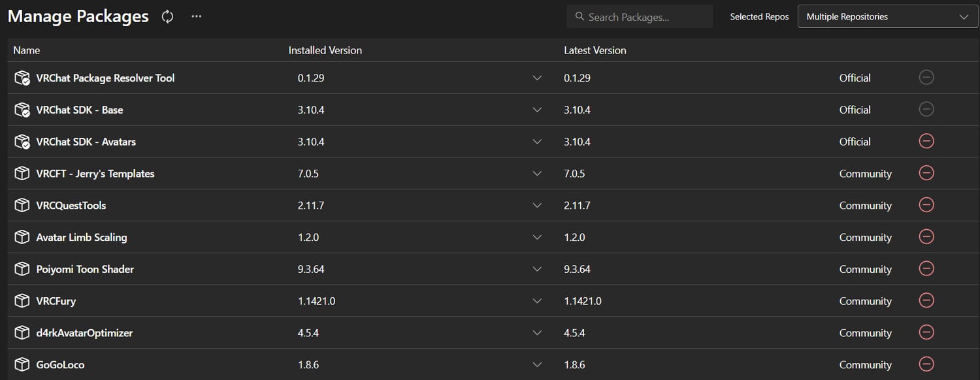980x380 pixels.
Task: Open version dropdown for VRCFury
Action: coord(537,301)
